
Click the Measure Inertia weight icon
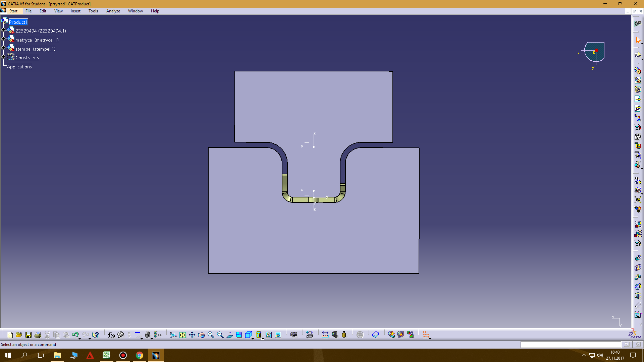point(344,335)
